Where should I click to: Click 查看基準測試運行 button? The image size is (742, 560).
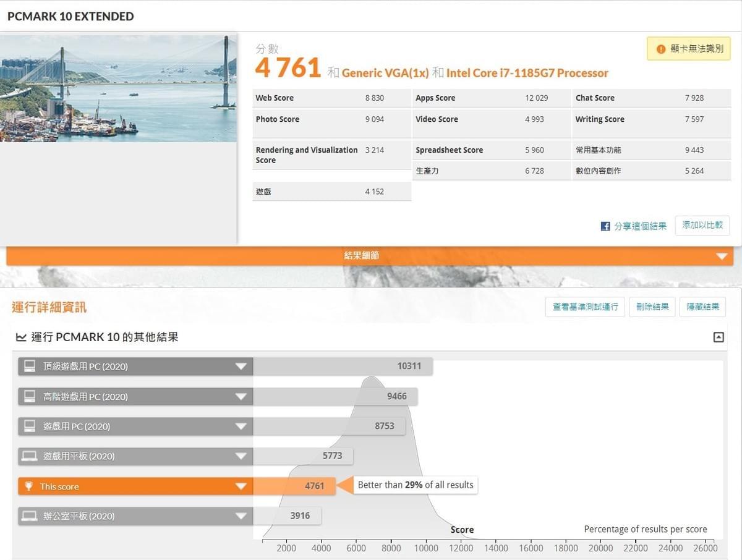pyautogui.click(x=585, y=307)
